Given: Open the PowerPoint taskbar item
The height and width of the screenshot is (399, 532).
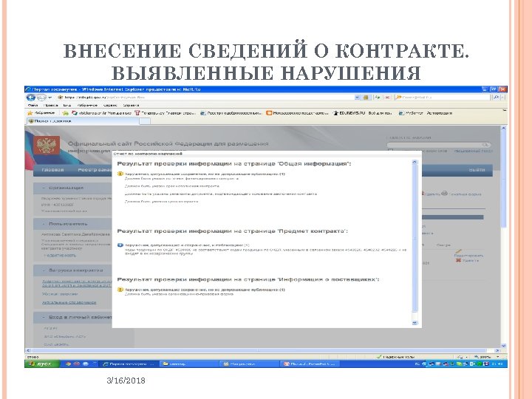Looking at the screenshot, I should (x=310, y=364).
